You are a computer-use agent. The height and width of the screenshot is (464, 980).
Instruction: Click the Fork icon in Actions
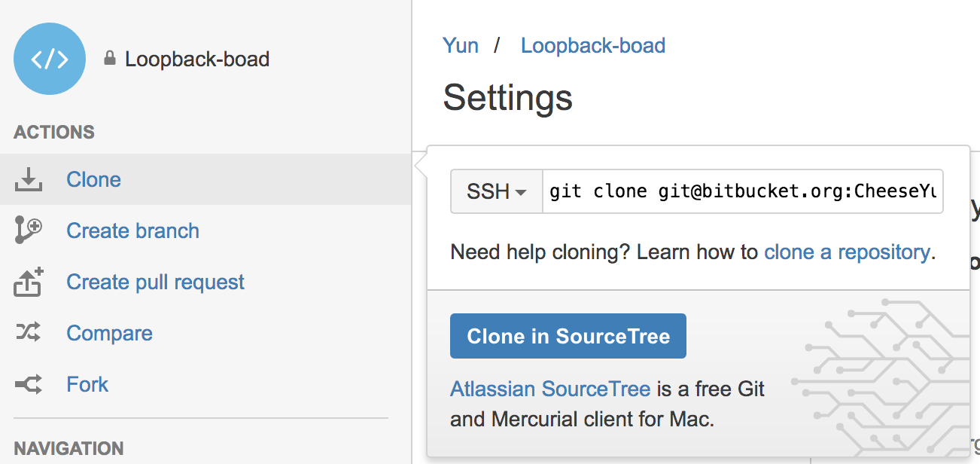[28, 384]
